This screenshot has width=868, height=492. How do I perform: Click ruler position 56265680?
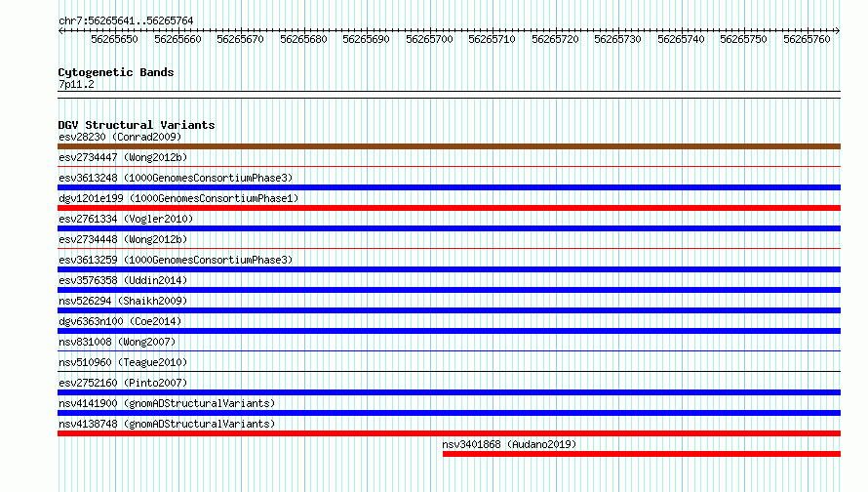coord(303,39)
